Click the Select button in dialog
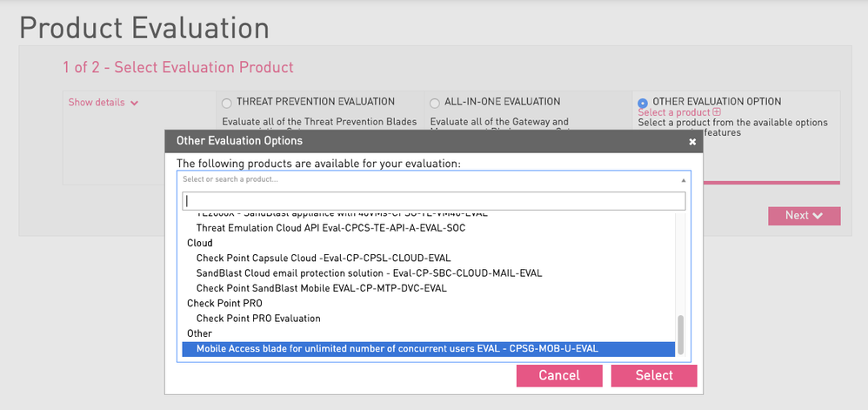Image resolution: width=868 pixels, height=410 pixels. 654,375
